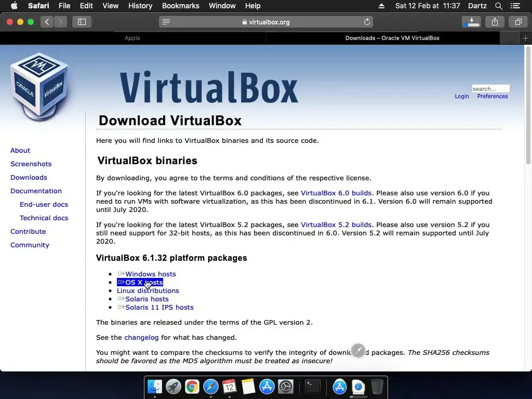Add a new tab with plus button

tap(525, 38)
